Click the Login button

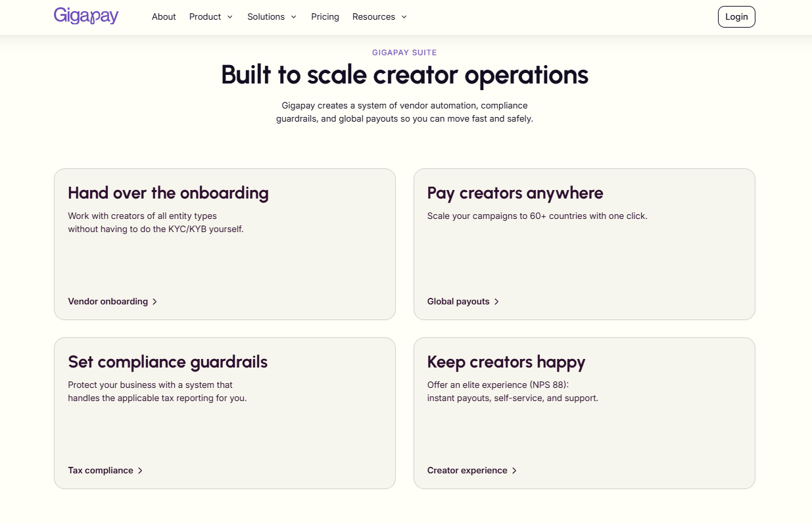736,17
